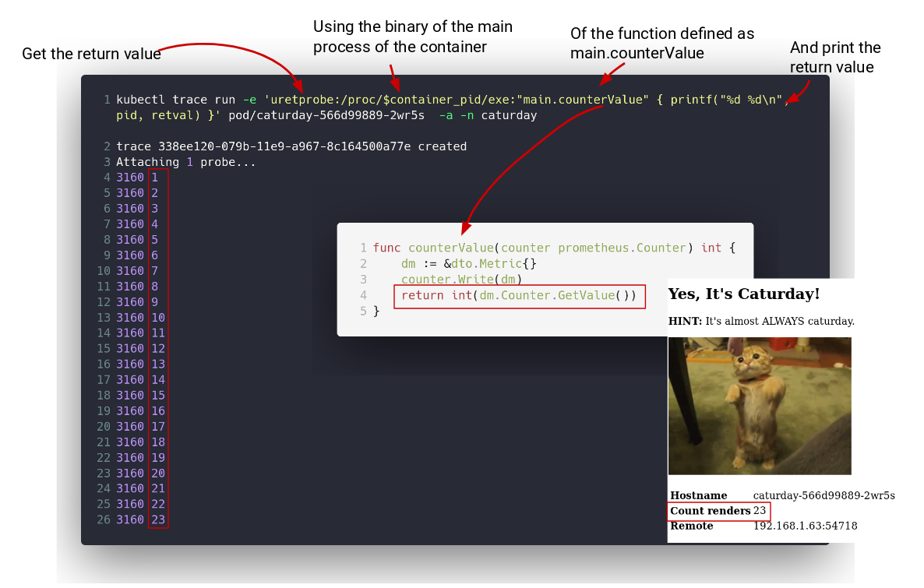Click the 'trace 338ee120-079b-11e9-a967-8c164500a77e created' line

coord(291,146)
